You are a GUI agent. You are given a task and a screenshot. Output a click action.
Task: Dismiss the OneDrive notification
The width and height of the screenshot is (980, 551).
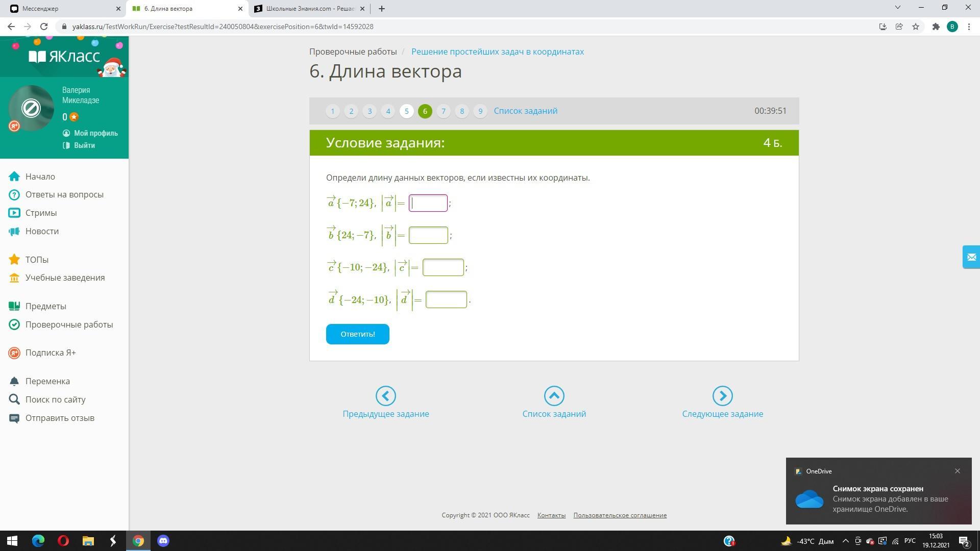coord(957,471)
